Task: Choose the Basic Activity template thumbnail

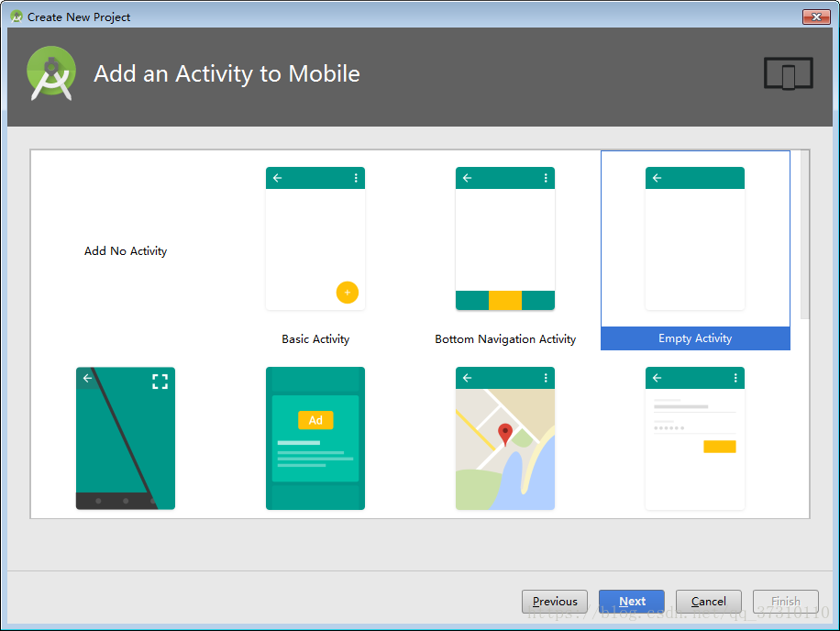Action: (x=315, y=238)
